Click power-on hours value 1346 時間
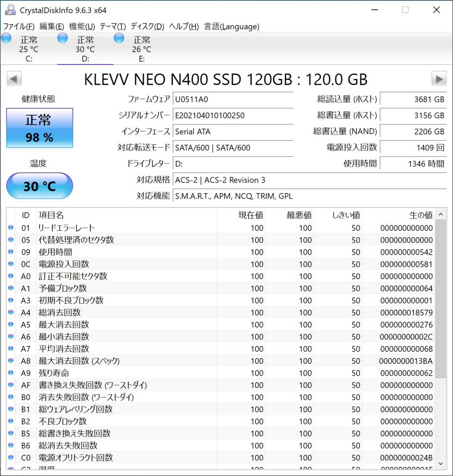 [x=413, y=164]
